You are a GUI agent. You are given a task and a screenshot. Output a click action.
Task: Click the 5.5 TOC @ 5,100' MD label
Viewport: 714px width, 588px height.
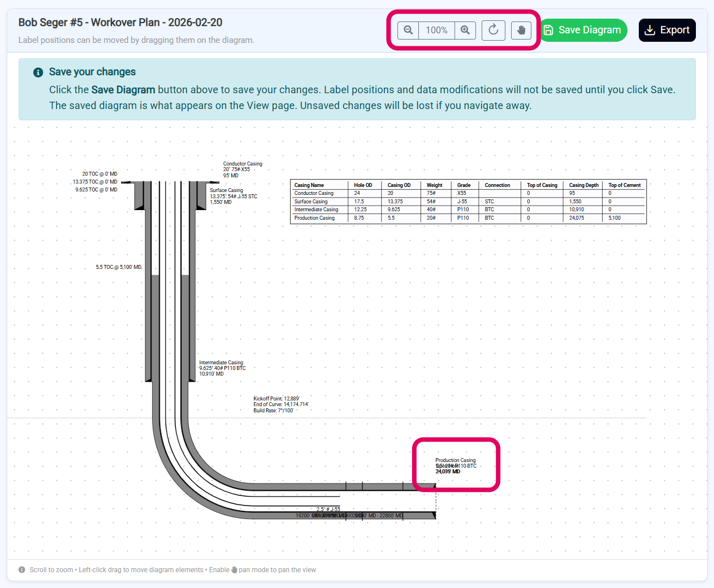coord(119,267)
